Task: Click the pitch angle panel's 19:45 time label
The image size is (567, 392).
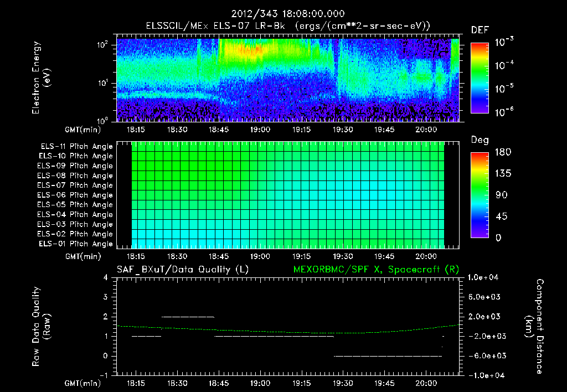Action: (x=384, y=256)
